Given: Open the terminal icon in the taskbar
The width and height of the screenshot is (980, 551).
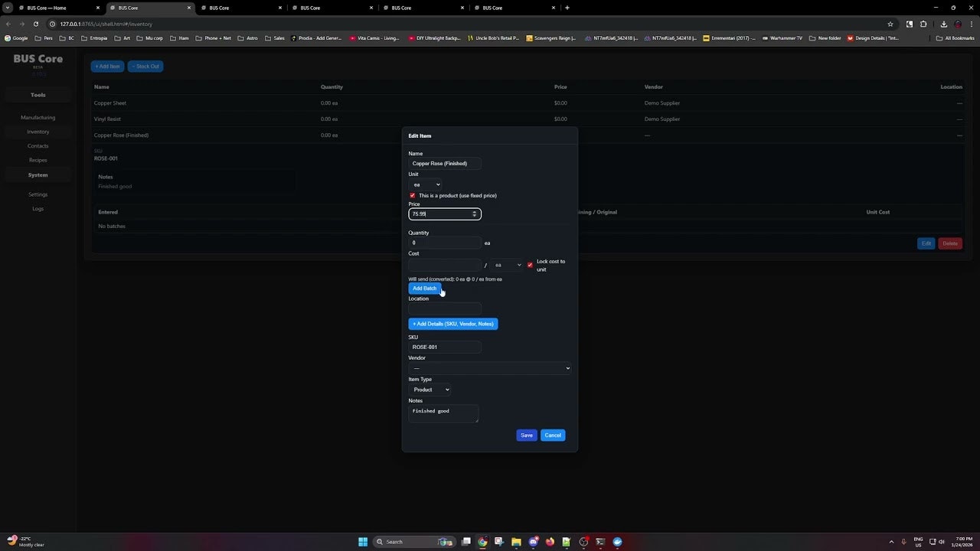Looking at the screenshot, I should pyautogui.click(x=600, y=542).
